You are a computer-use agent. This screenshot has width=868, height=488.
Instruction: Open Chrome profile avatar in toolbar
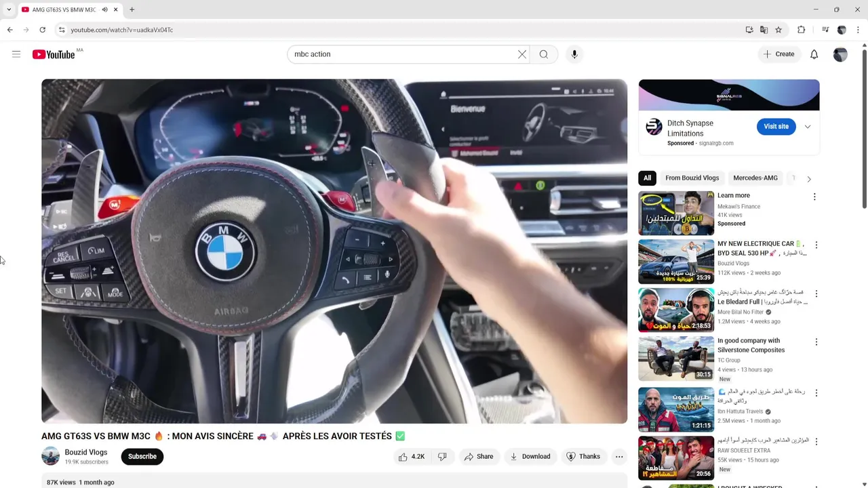point(842,30)
